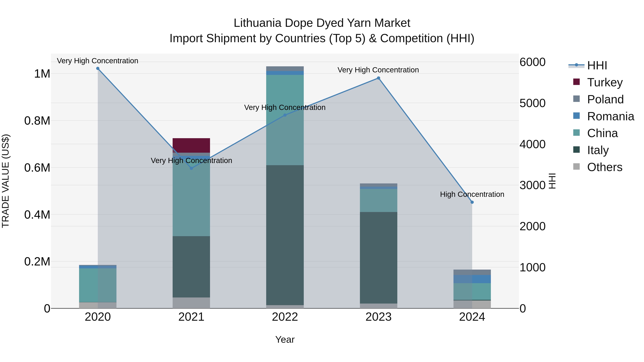Click the TRADE VALUE (US$) axis title
Screen dimensions: 644x362
(x=6, y=181)
